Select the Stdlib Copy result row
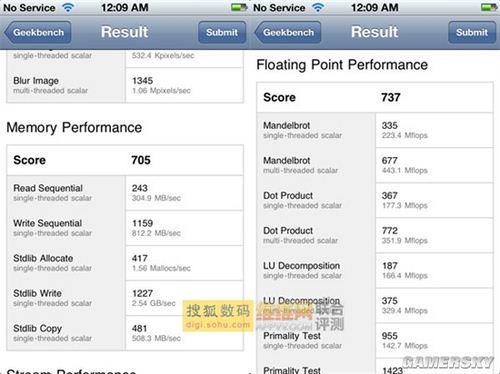 coord(125,333)
